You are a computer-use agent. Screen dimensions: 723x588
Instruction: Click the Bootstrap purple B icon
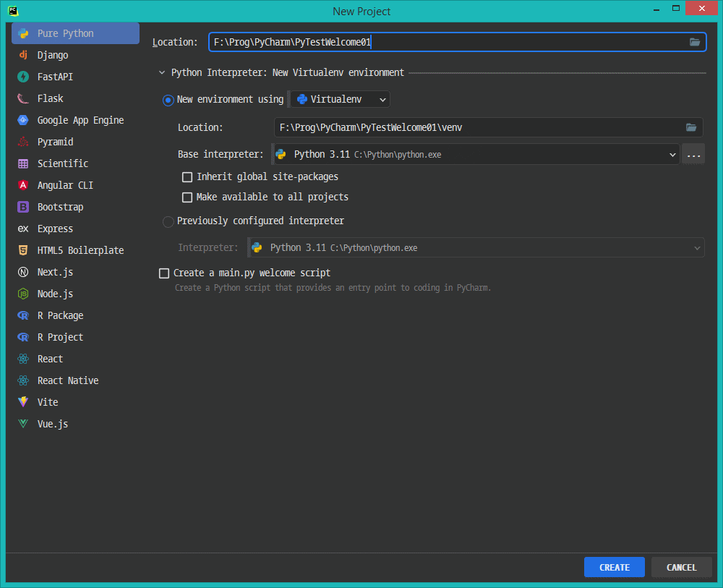tap(23, 207)
